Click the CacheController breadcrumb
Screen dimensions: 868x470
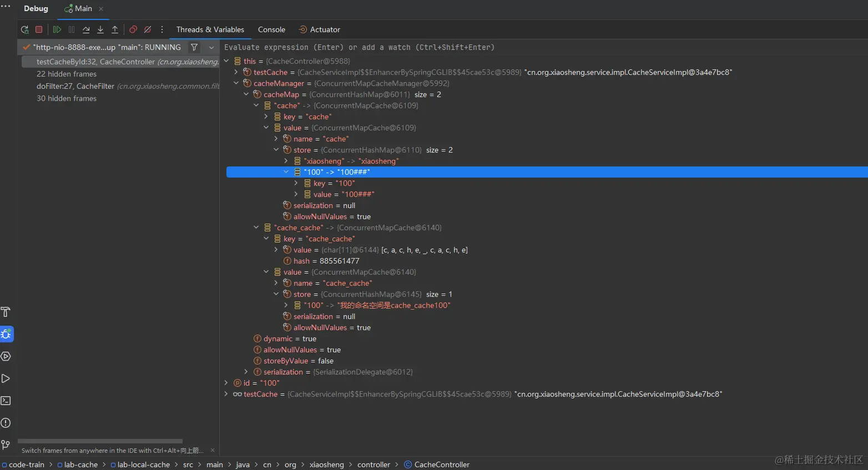(437, 464)
